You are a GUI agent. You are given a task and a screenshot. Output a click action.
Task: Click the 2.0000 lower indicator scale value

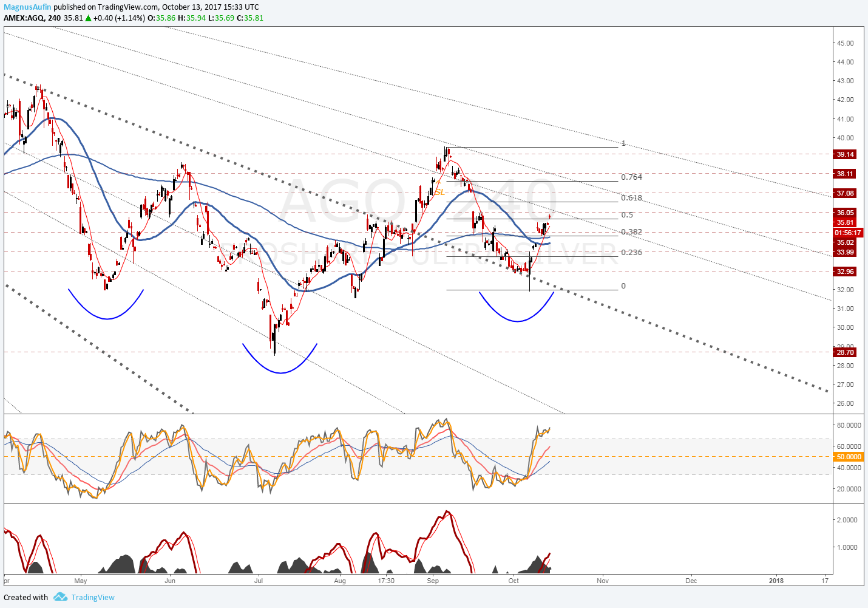pyautogui.click(x=847, y=520)
